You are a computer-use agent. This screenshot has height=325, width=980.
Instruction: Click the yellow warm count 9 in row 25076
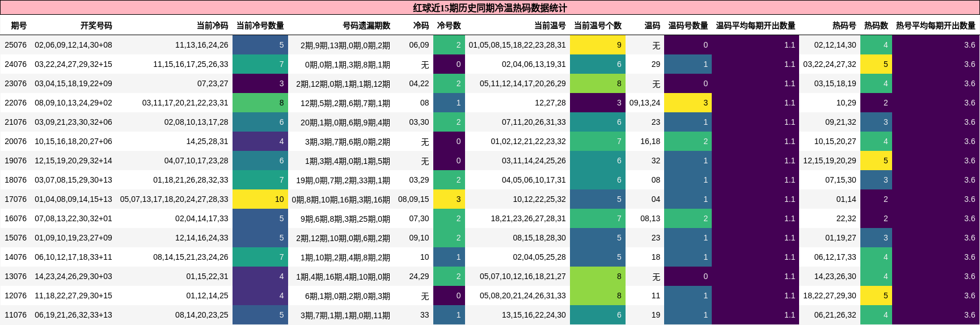click(598, 45)
